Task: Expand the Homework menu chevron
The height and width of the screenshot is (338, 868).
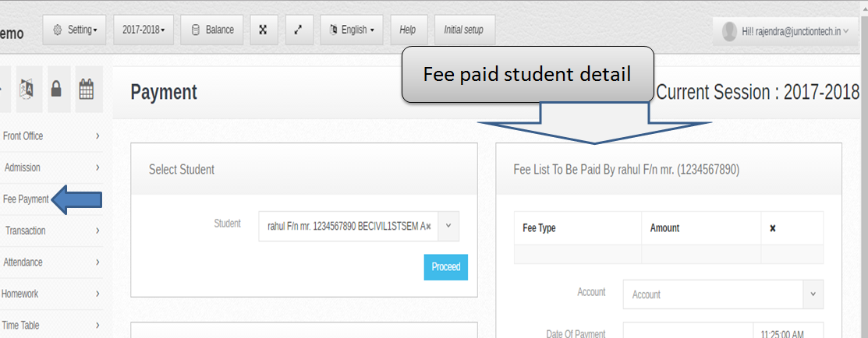Action: 97,294
